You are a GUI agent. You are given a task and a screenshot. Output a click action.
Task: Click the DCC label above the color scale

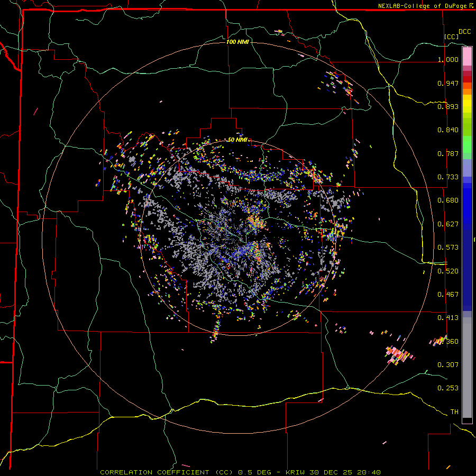point(465,32)
